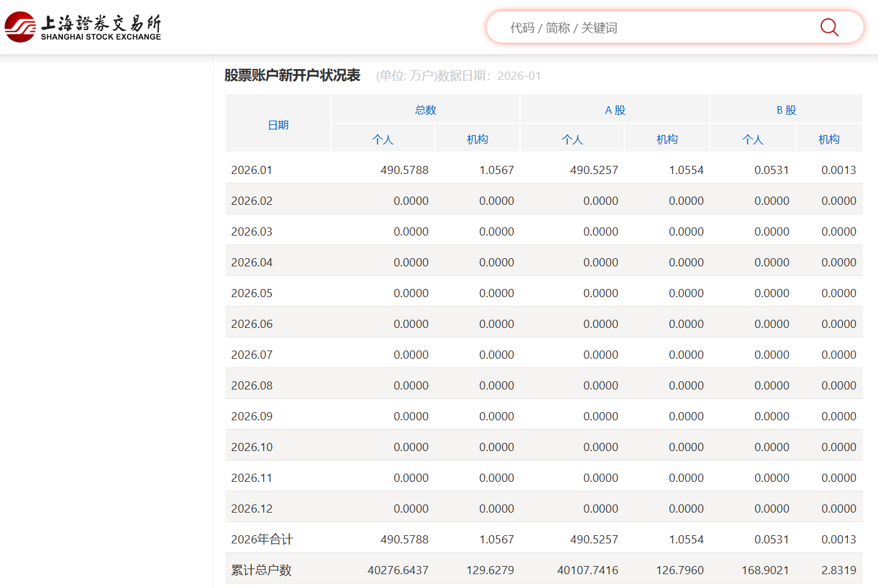Select the A 股 group header
This screenshot has width=878, height=588.
coord(615,110)
